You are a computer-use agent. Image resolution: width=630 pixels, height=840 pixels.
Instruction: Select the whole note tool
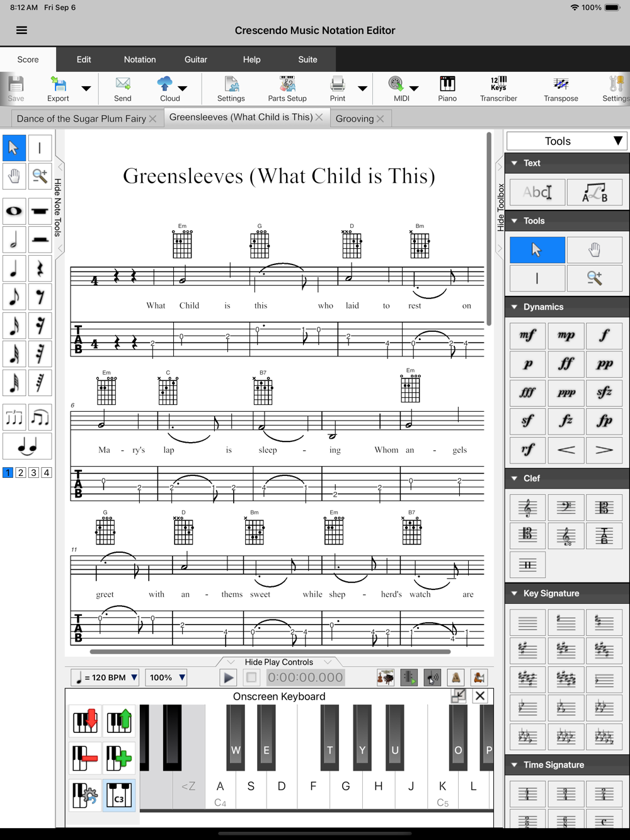pos(14,211)
